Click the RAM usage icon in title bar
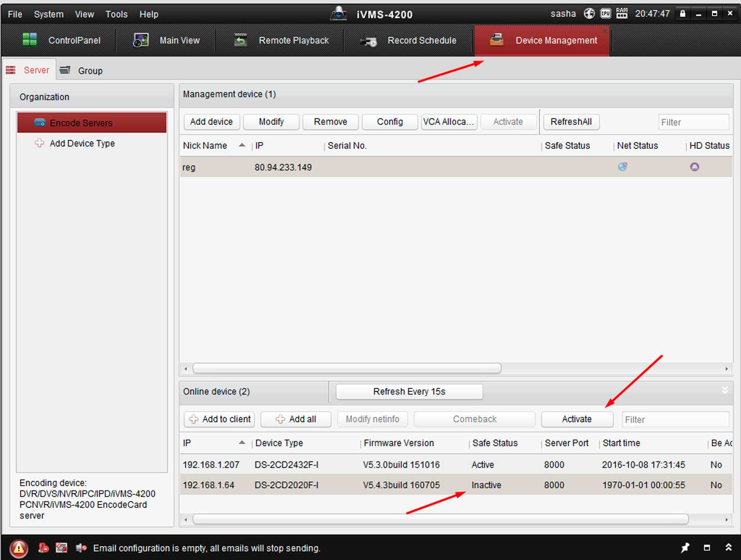This screenshot has height=560, width=741. [x=621, y=13]
